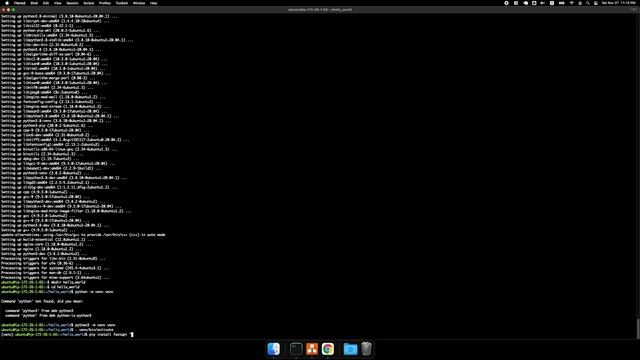Close the terminal window
640x360 pixels.
[4, 9]
